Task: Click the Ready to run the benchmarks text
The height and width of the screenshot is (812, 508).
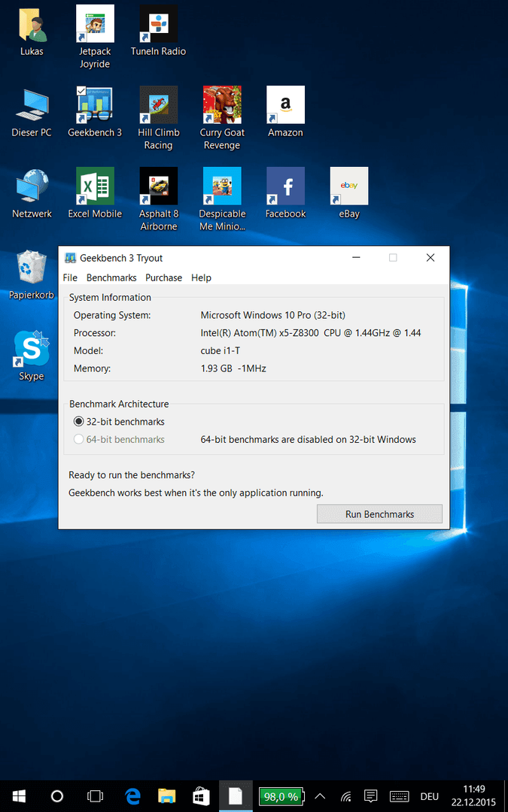Action: [x=132, y=475]
